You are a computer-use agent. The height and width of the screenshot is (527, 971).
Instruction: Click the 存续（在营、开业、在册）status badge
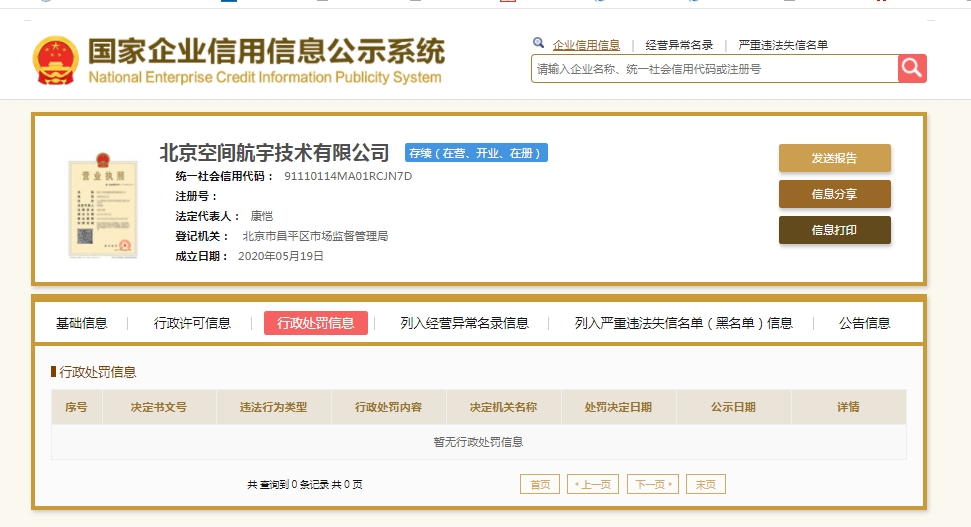point(476,153)
